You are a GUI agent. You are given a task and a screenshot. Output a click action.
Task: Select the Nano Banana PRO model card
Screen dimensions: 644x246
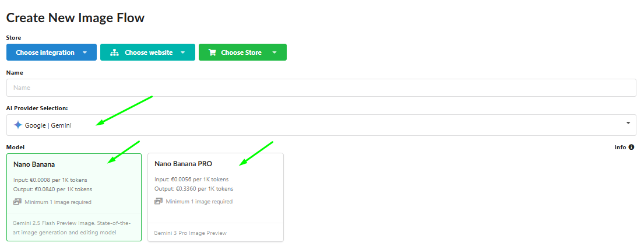216,197
